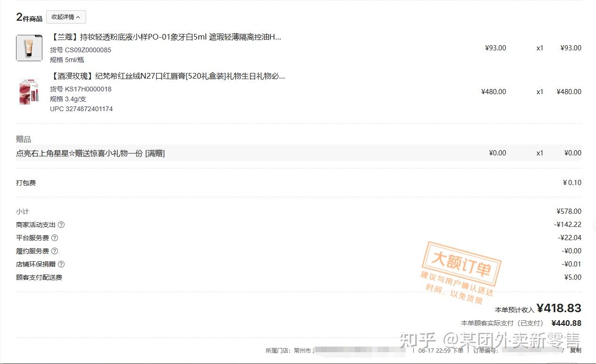
Task: Click the help icon next to 平台服务费
Action: [x=55, y=238]
